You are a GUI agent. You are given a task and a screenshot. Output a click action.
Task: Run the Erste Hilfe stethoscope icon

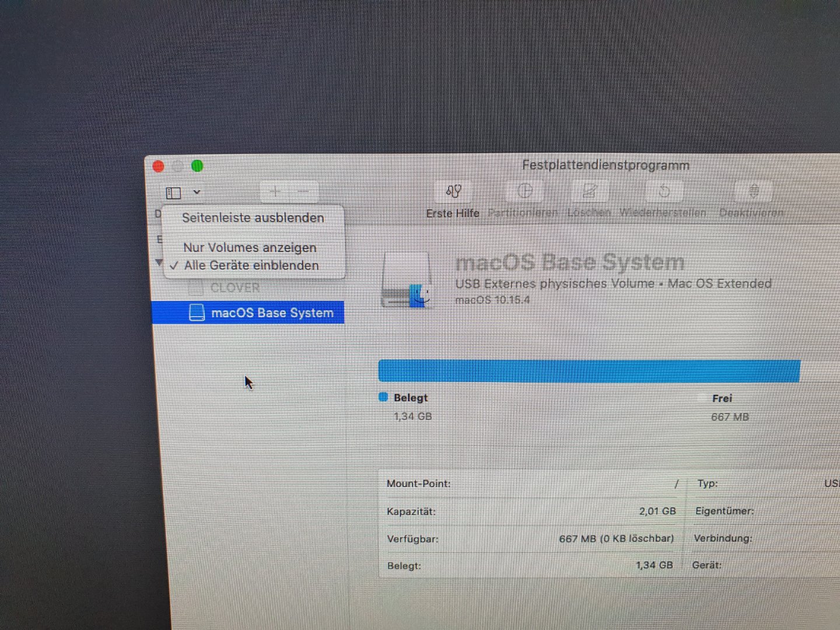pos(453,191)
